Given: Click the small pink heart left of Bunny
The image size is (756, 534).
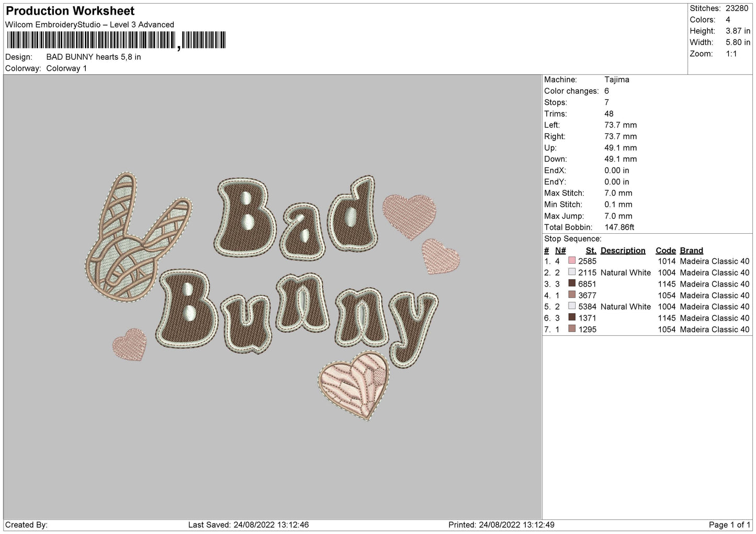Looking at the screenshot, I should click(x=130, y=345).
